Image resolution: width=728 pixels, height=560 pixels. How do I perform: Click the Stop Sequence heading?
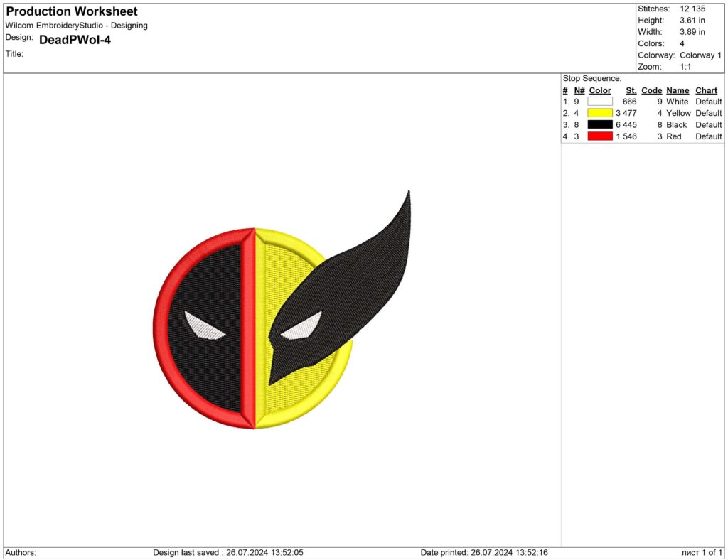(x=589, y=77)
